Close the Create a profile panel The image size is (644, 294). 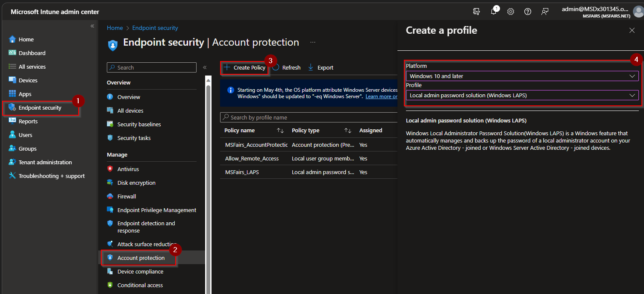point(632,30)
